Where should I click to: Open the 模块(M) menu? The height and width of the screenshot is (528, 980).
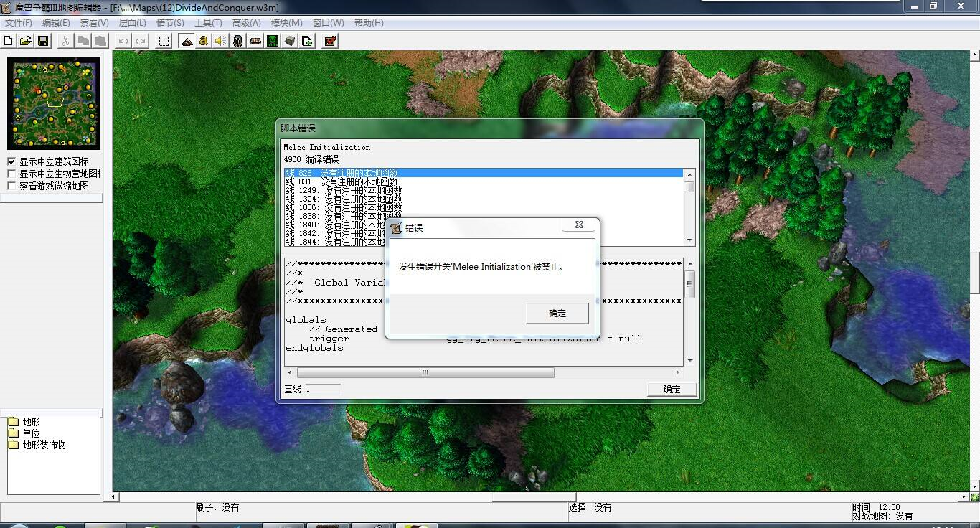[x=286, y=23]
